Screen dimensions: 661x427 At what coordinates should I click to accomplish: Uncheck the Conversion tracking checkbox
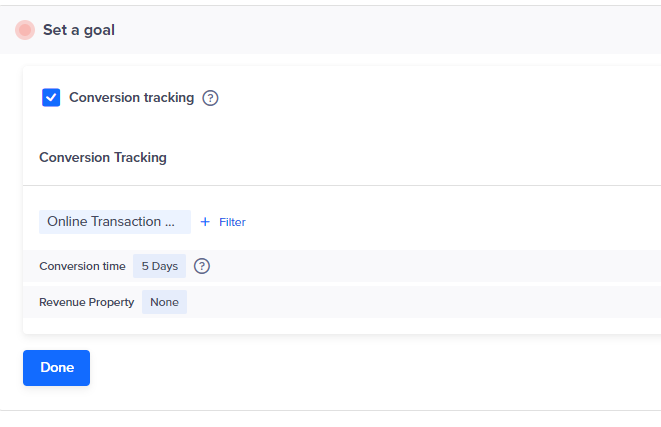coord(51,97)
